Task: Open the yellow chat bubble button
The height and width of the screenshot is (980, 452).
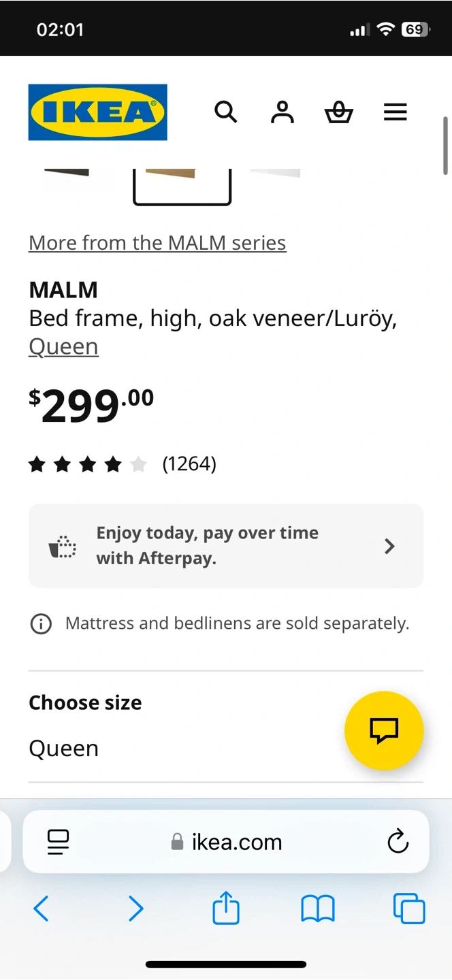Action: (384, 730)
